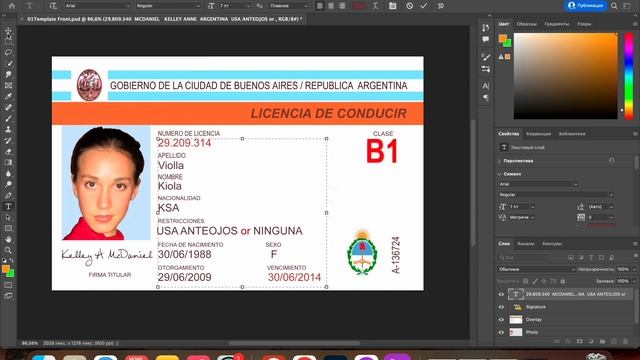The width and height of the screenshot is (640, 360).
Task: Open the Comments panel icon in dock
Action: point(486,39)
